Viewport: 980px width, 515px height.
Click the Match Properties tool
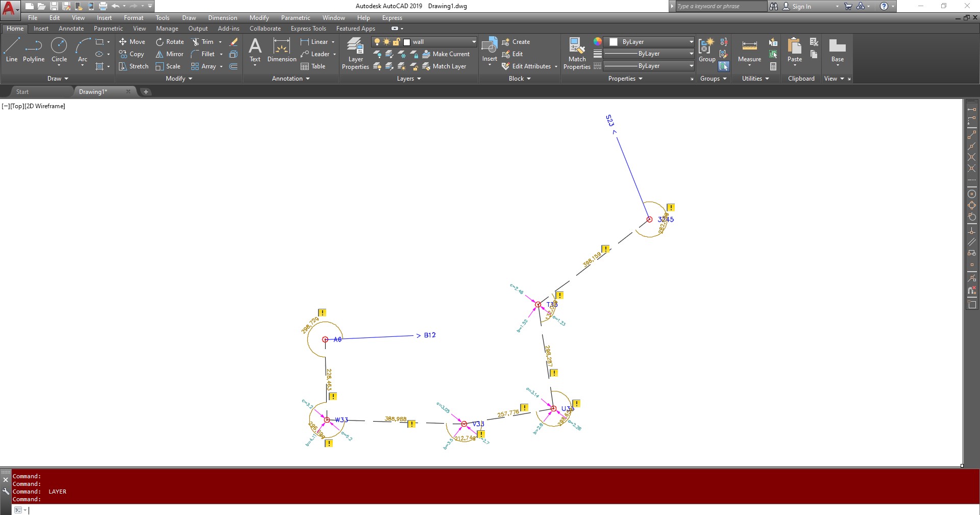(x=577, y=54)
